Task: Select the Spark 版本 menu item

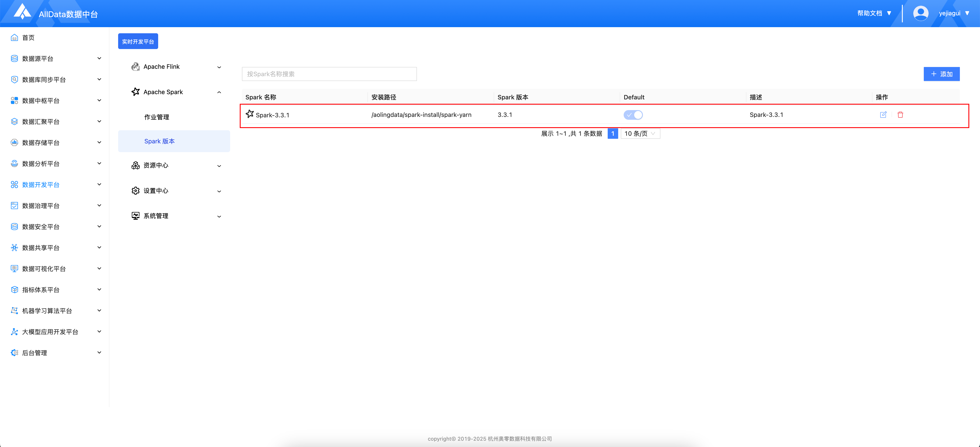Action: [x=159, y=141]
